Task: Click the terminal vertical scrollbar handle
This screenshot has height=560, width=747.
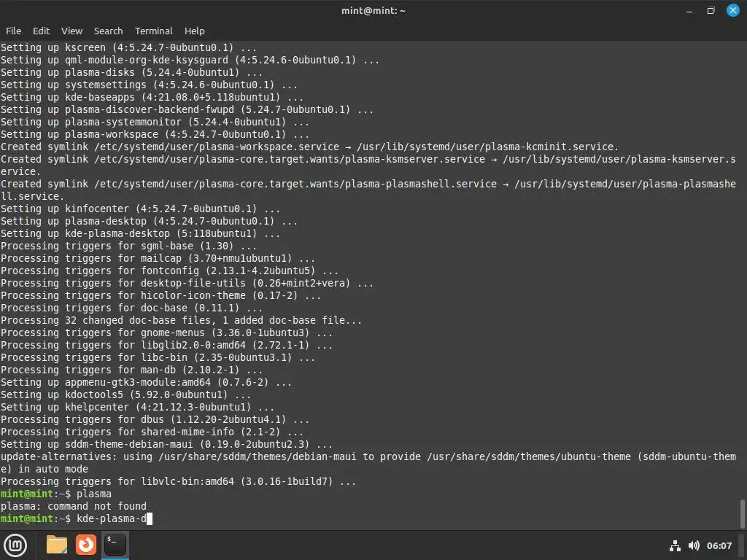Action: pos(742,513)
